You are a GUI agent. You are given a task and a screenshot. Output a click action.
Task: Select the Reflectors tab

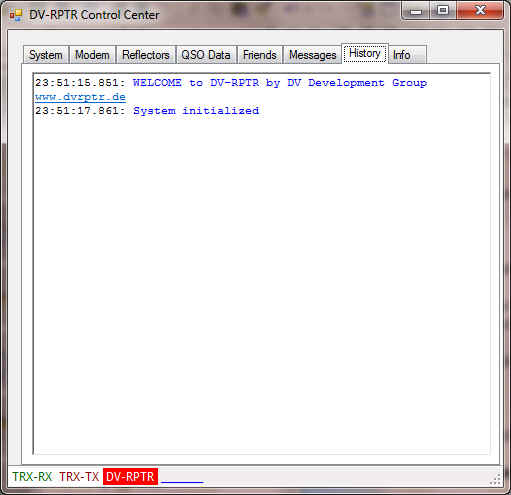coord(146,55)
